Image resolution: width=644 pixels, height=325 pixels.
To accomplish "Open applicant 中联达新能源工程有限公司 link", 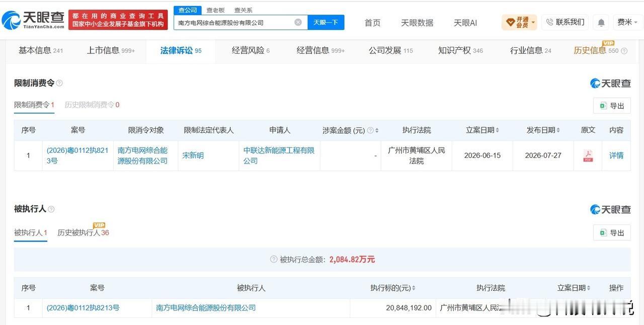I will coord(279,155).
